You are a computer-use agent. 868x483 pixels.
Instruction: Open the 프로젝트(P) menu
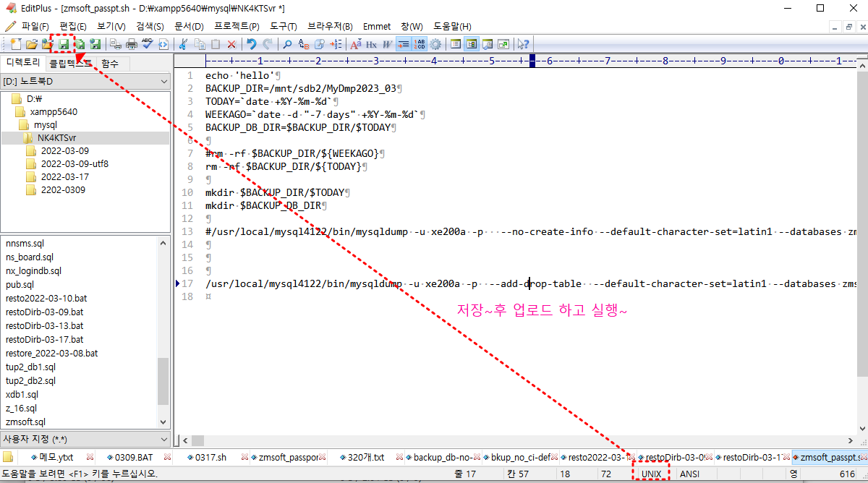[x=237, y=26]
